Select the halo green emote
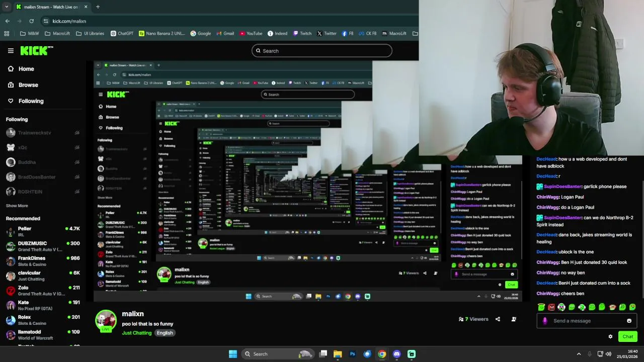 tap(541, 307)
